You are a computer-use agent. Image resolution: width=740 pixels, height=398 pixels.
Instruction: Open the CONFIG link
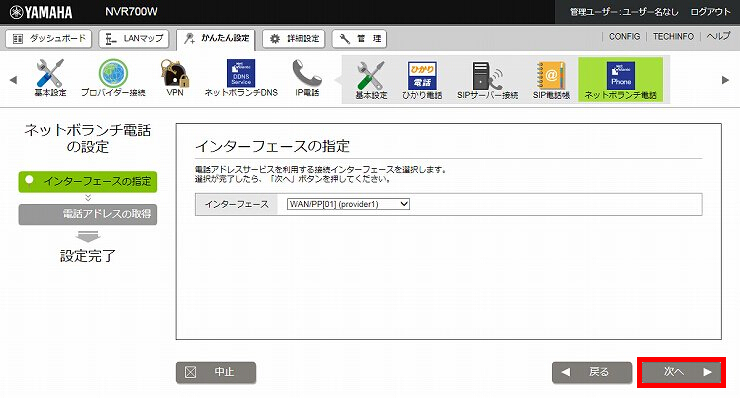click(624, 36)
